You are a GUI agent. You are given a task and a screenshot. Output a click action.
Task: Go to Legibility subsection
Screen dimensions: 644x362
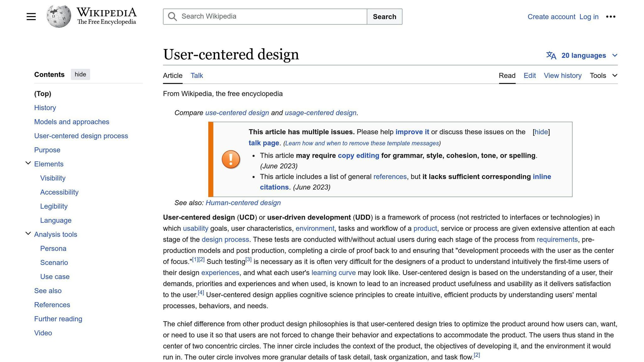pyautogui.click(x=54, y=206)
